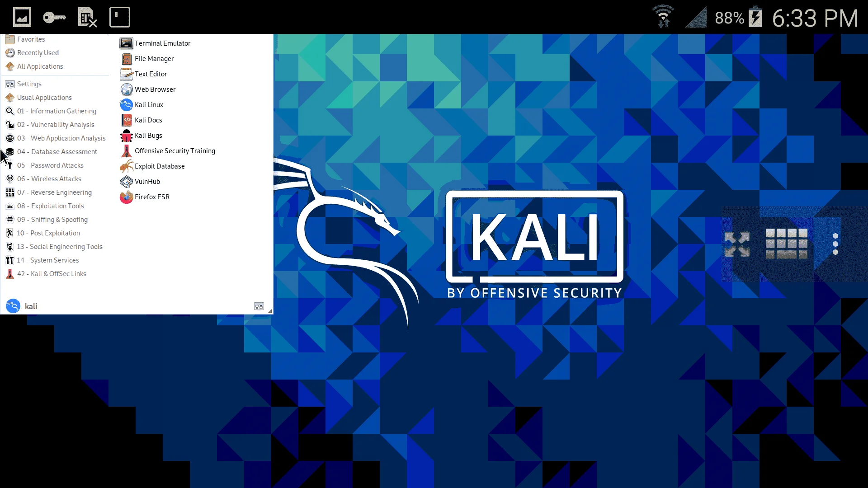This screenshot has width=868, height=488.
Task: Click the fullscreen arrows overlay icon
Action: click(737, 244)
